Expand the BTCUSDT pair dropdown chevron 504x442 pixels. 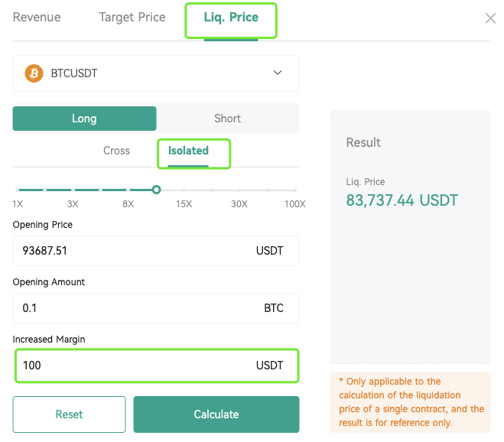pos(278,73)
